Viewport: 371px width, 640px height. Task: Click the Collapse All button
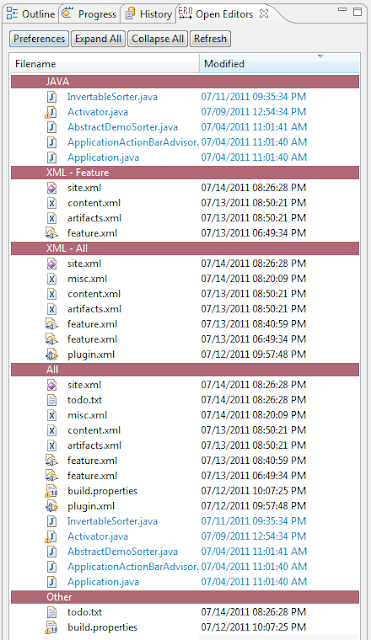158,39
